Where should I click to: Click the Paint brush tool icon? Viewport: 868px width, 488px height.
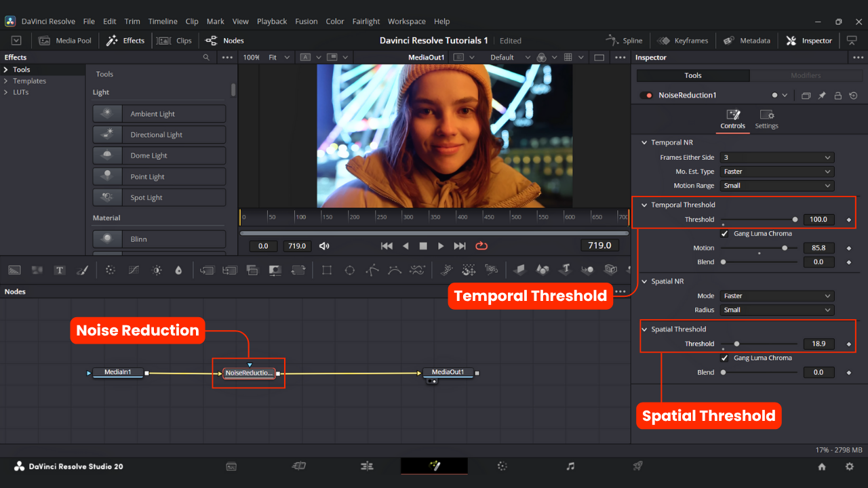(x=82, y=270)
